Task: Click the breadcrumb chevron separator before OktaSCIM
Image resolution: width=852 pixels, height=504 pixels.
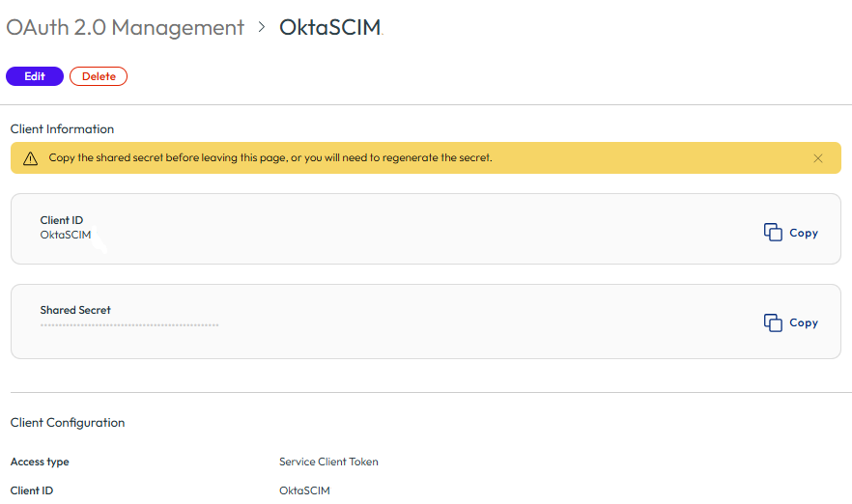Action: coord(262,27)
